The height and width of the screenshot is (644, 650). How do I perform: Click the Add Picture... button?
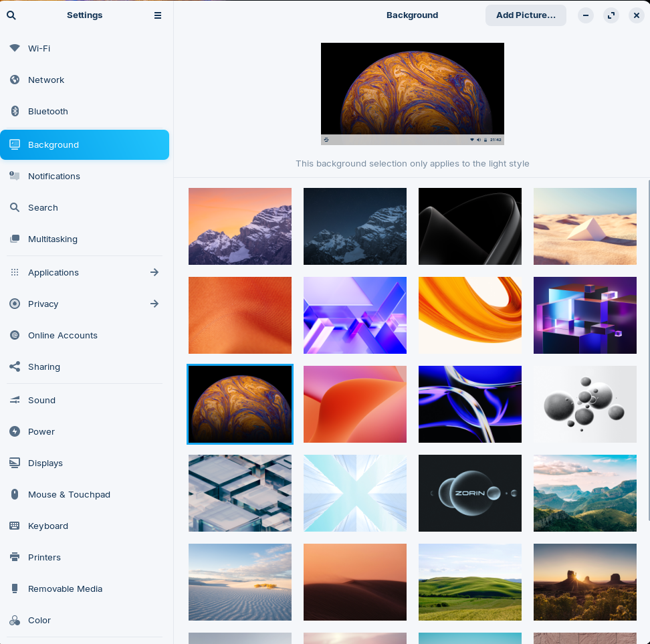(x=526, y=15)
